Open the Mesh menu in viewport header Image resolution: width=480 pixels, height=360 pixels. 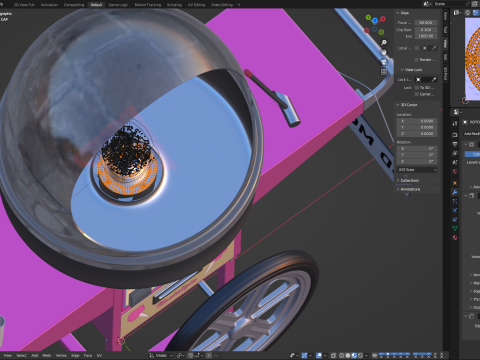tap(47, 355)
